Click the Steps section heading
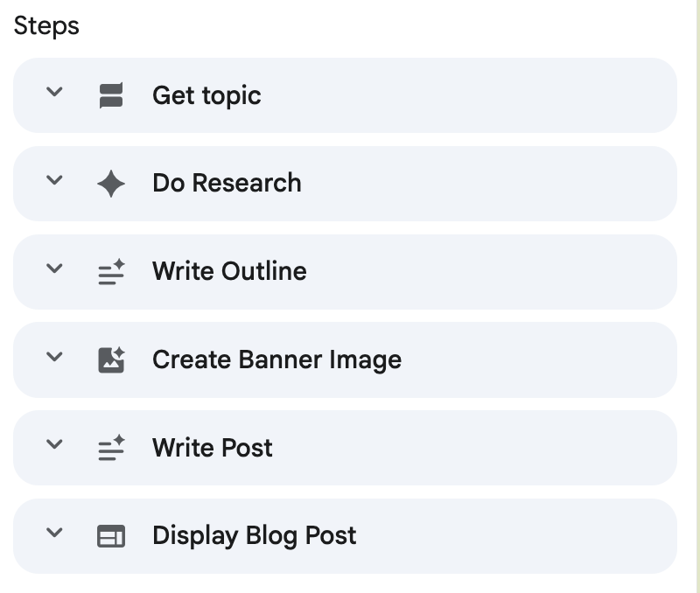Screen dimensions: 700x593 pos(46,26)
